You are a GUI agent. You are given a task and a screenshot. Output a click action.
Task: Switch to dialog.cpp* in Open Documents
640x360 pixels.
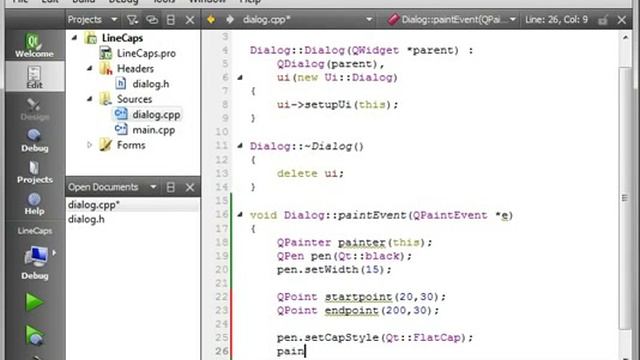click(94, 204)
